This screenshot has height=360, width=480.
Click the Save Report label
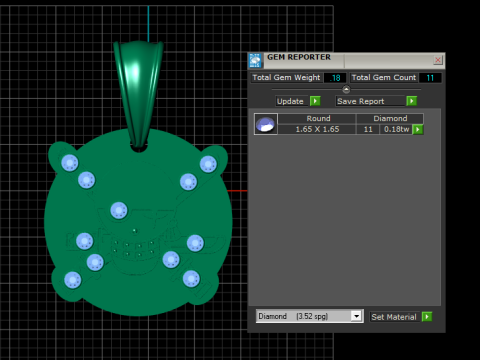[371, 101]
